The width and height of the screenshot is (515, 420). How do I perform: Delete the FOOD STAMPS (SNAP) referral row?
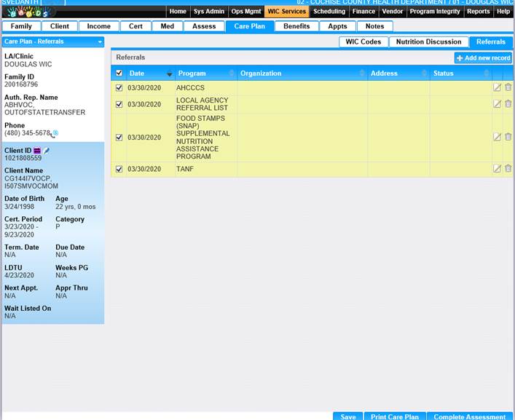(508, 137)
